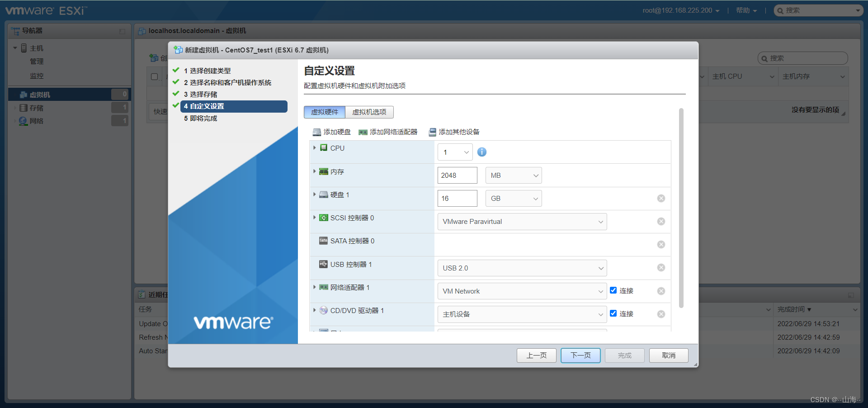The height and width of the screenshot is (408, 868).
Task: Click the 添加网络适配器 adapter icon
Action: click(363, 132)
